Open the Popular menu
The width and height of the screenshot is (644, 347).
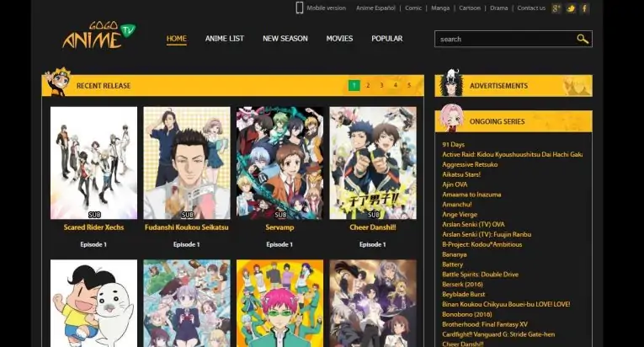click(x=387, y=39)
